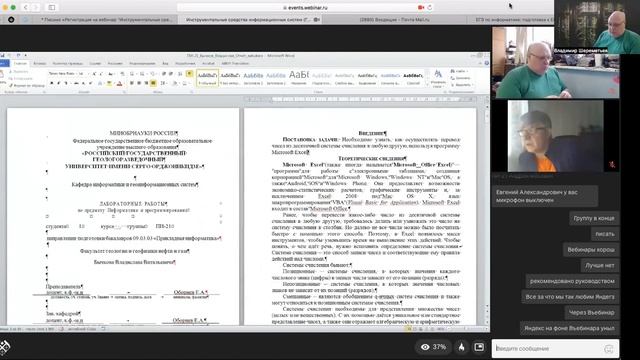640x360 pixels.
Task: Toggle Italic formatting in Word ribbon
Action: (59, 83)
